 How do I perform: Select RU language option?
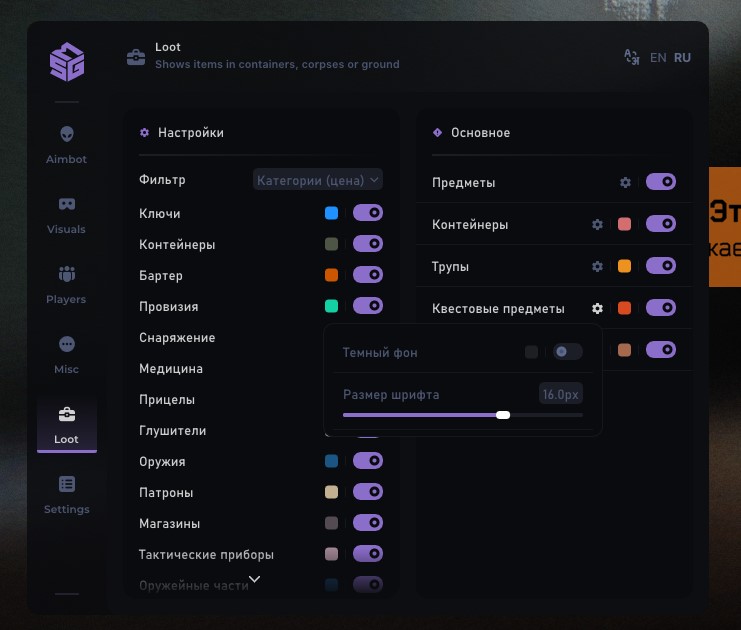[x=682, y=58]
